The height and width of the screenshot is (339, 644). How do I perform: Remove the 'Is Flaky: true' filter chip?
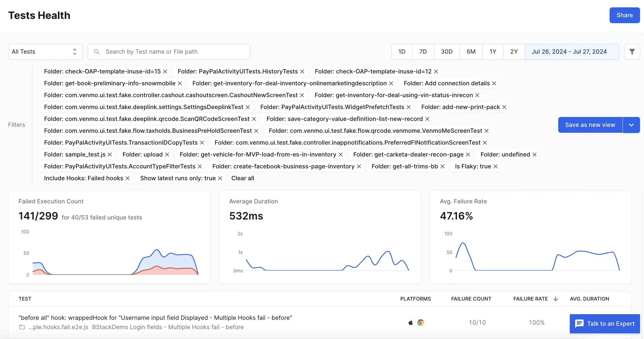(496, 166)
